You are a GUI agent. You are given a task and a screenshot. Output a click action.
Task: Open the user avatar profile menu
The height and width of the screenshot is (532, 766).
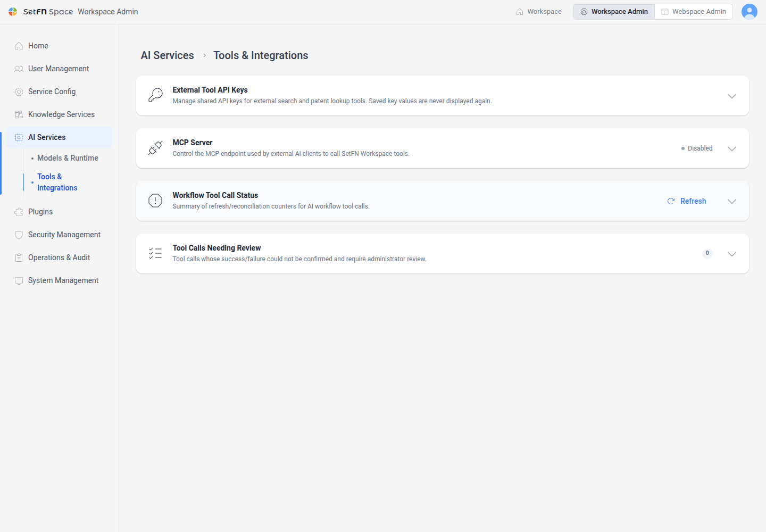tap(750, 12)
